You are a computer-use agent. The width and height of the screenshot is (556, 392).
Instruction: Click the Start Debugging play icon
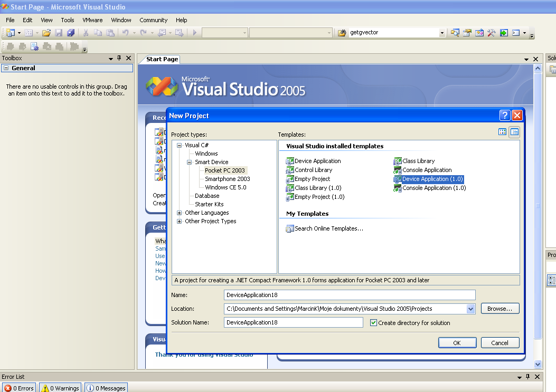coord(195,33)
